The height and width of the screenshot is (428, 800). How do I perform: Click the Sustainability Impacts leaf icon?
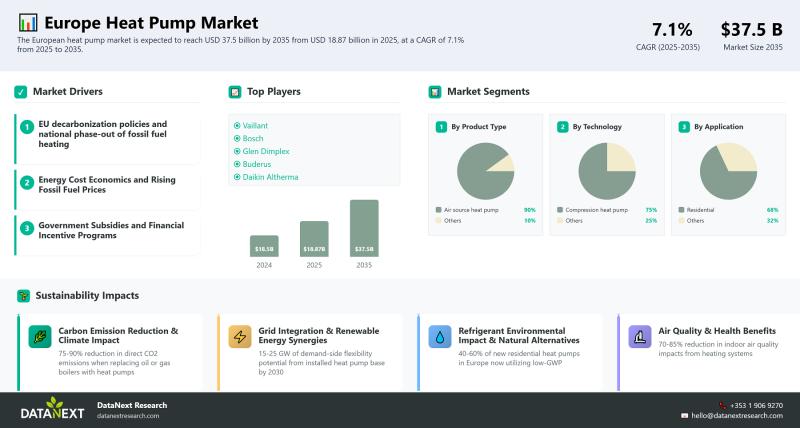(22, 296)
